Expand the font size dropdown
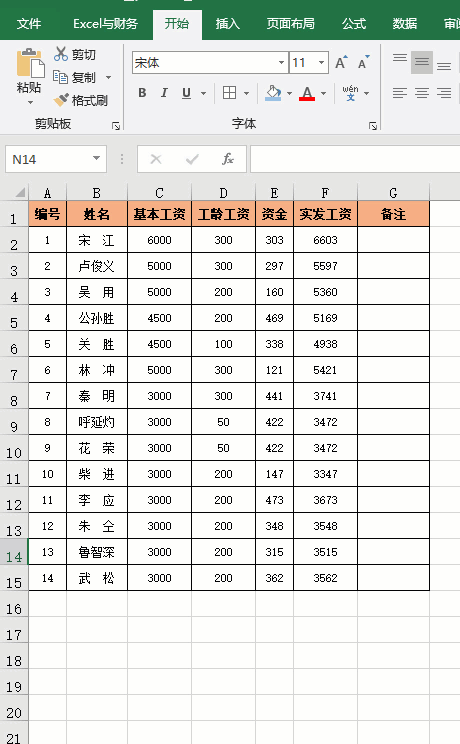 tap(321, 63)
